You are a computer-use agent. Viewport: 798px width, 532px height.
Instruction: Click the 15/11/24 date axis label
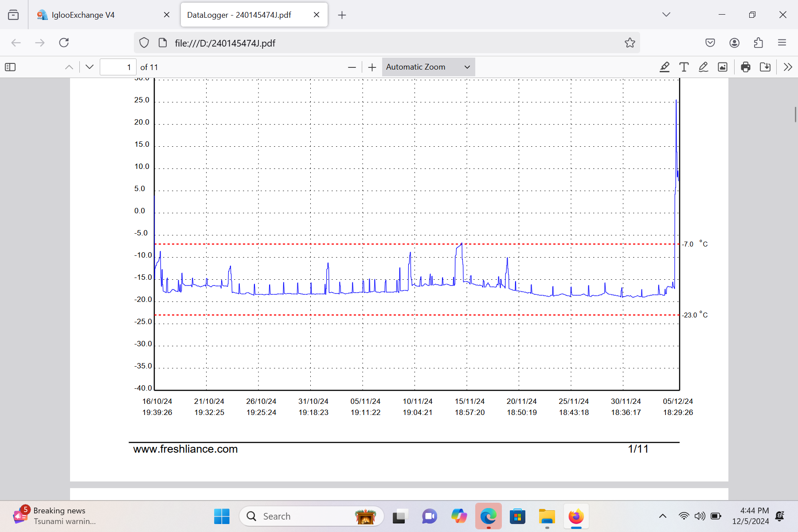(x=469, y=401)
